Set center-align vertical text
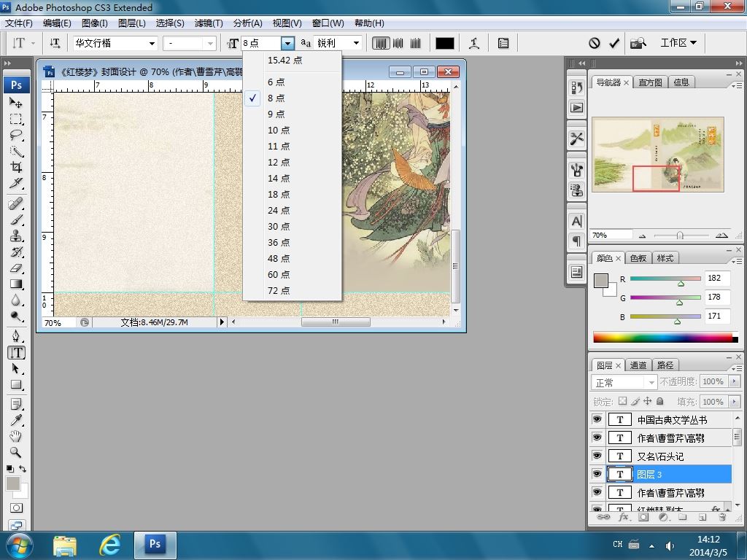This screenshot has height=560, width=747. pyautogui.click(x=398, y=43)
